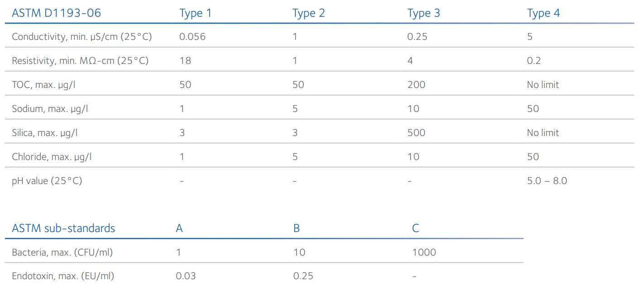The height and width of the screenshot is (291, 644).
Task: Select the pH value row label
Action: [x=47, y=181]
